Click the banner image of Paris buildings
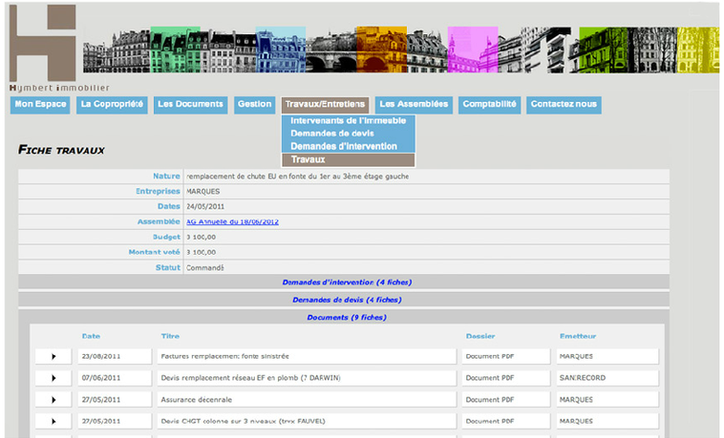The width and height of the screenshot is (724, 438). 401,49
